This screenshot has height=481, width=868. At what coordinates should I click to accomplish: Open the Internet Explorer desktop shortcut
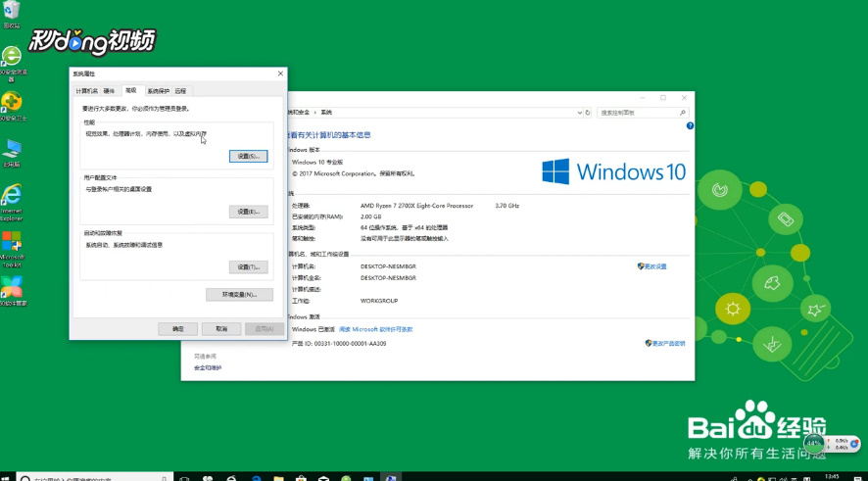pyautogui.click(x=12, y=202)
